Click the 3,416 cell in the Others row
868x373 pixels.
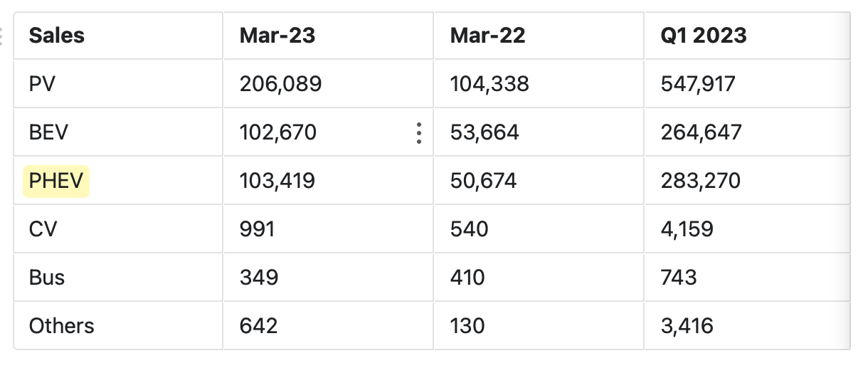[x=747, y=326]
